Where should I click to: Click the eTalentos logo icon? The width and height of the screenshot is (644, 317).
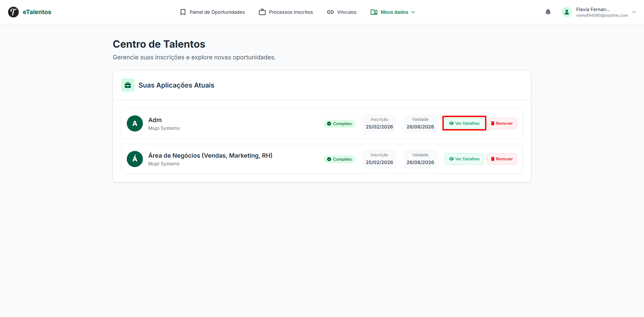[13, 12]
